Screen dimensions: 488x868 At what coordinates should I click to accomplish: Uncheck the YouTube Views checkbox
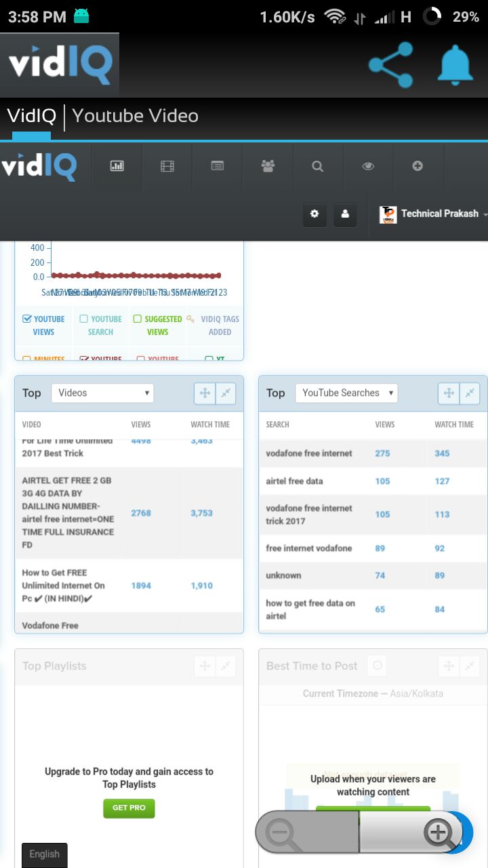pyautogui.click(x=27, y=319)
